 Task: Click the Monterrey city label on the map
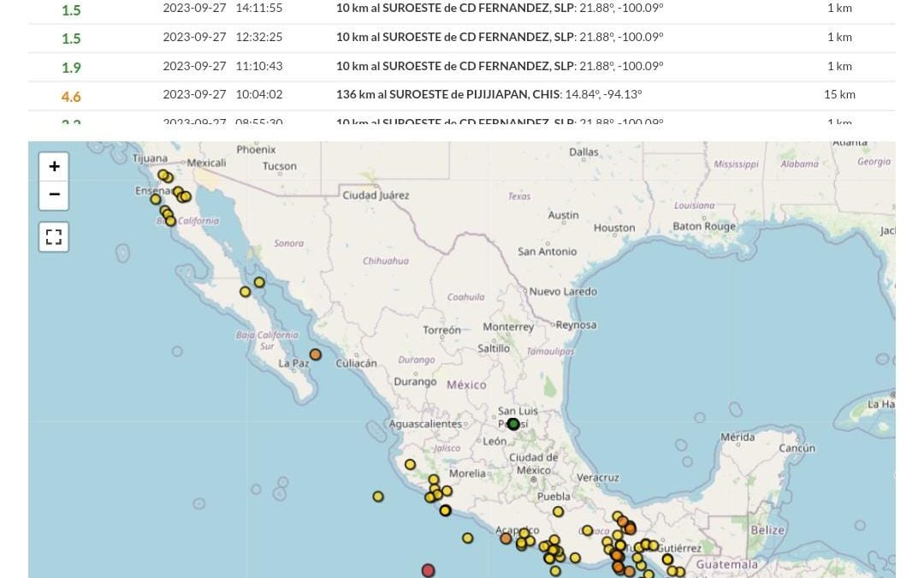point(508,327)
